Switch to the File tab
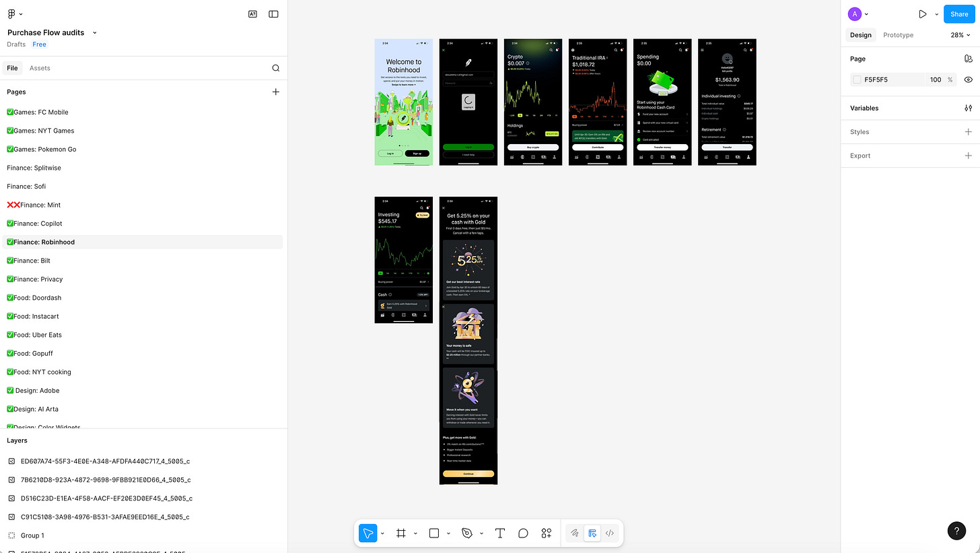This screenshot has width=980, height=553. [12, 68]
